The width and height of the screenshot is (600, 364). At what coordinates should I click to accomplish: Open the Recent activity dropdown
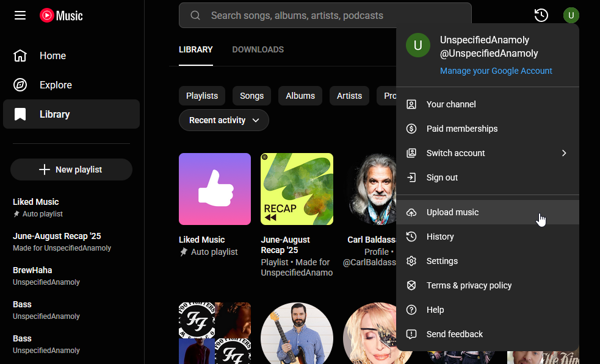223,120
